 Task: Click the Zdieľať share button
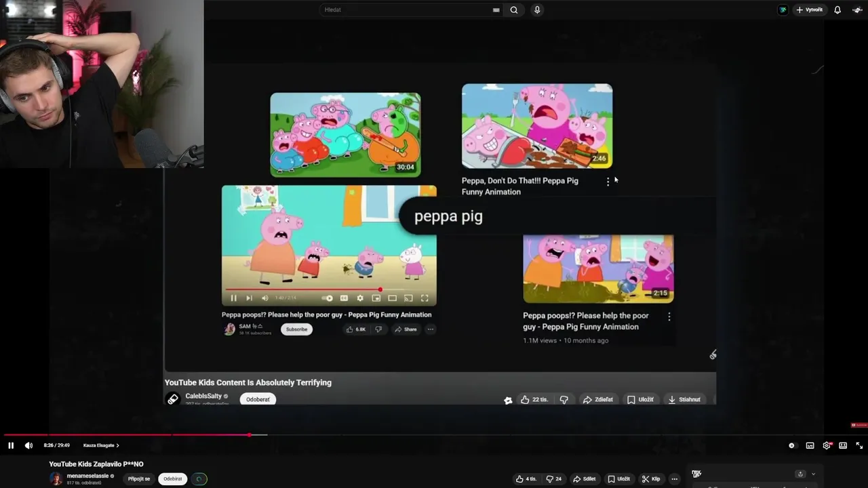(x=598, y=400)
